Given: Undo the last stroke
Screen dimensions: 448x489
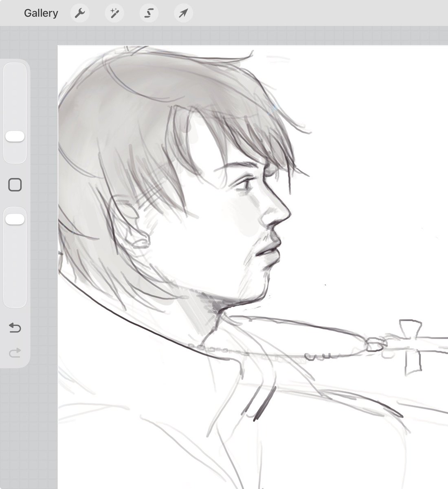Looking at the screenshot, I should pos(15,328).
